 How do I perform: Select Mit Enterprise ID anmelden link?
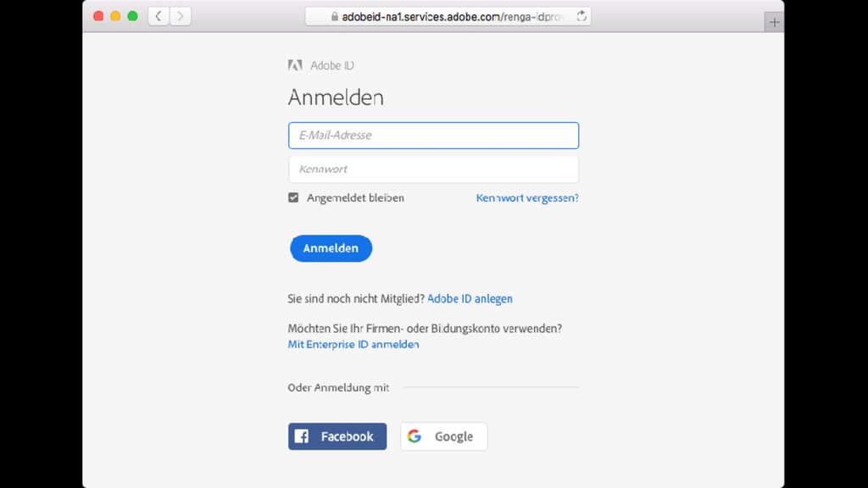353,344
